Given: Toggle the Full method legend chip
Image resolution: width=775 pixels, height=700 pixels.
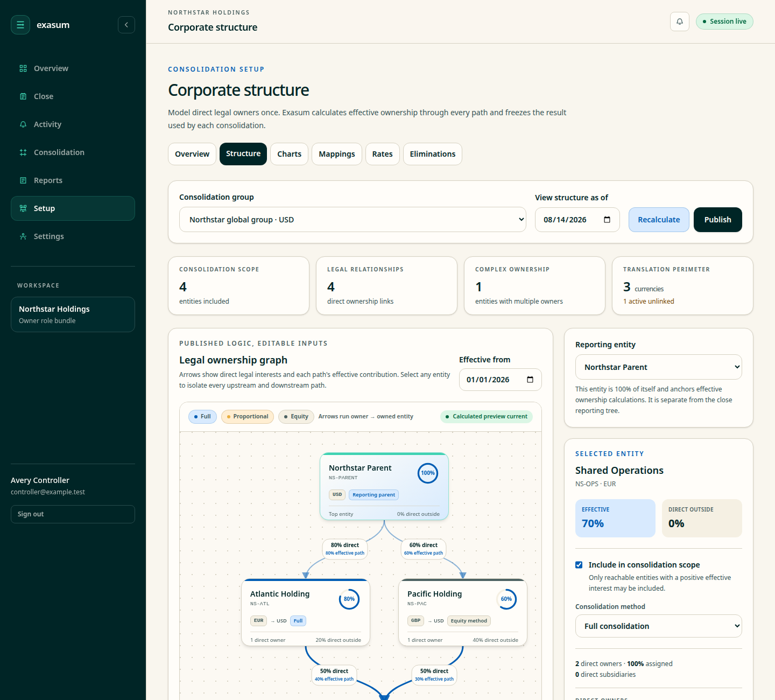Looking at the screenshot, I should point(203,417).
